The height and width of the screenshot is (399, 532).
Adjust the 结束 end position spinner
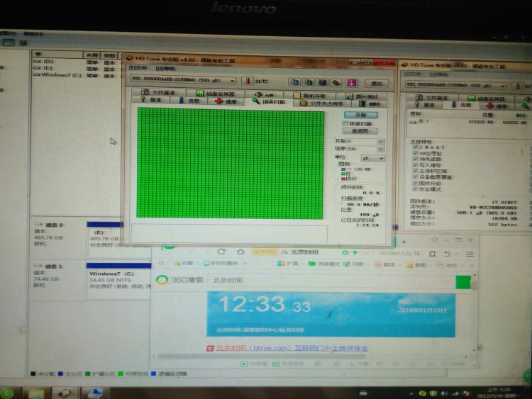click(381, 149)
